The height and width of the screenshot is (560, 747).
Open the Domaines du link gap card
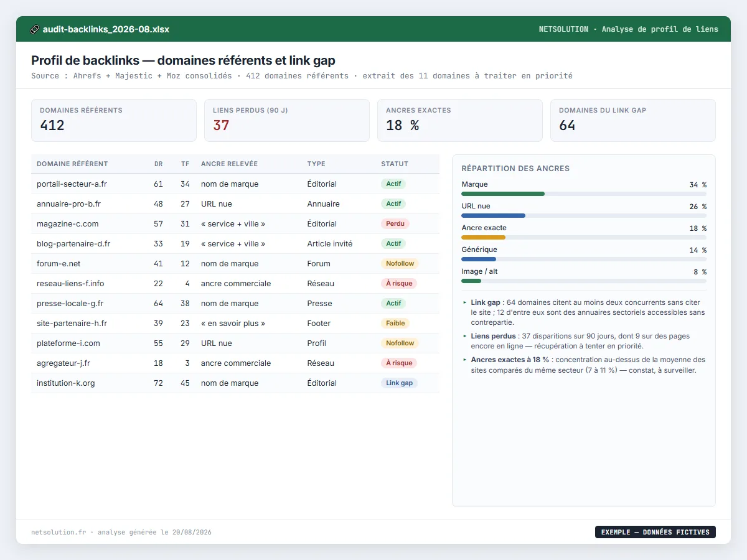(x=633, y=121)
